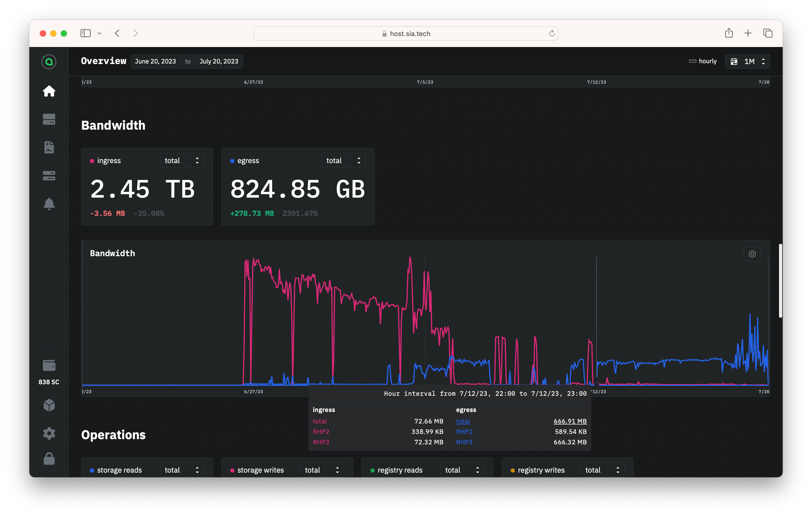Open the settings gear in sidebar
The height and width of the screenshot is (516, 812).
[x=49, y=433]
